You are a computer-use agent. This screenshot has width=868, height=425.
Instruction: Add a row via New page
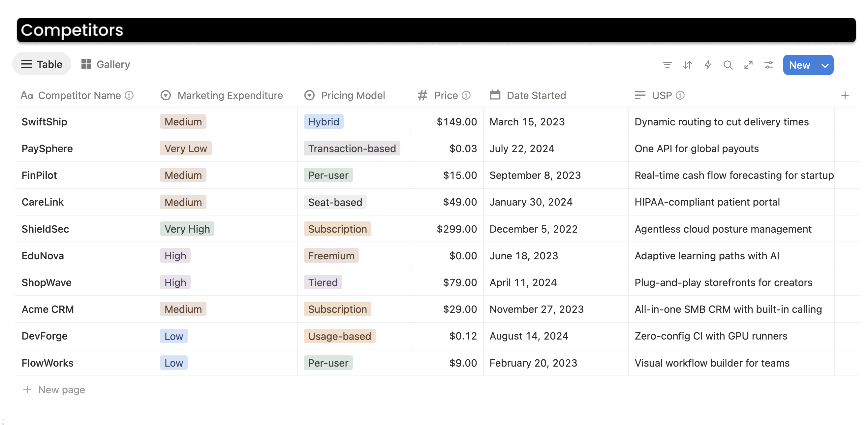pos(61,390)
